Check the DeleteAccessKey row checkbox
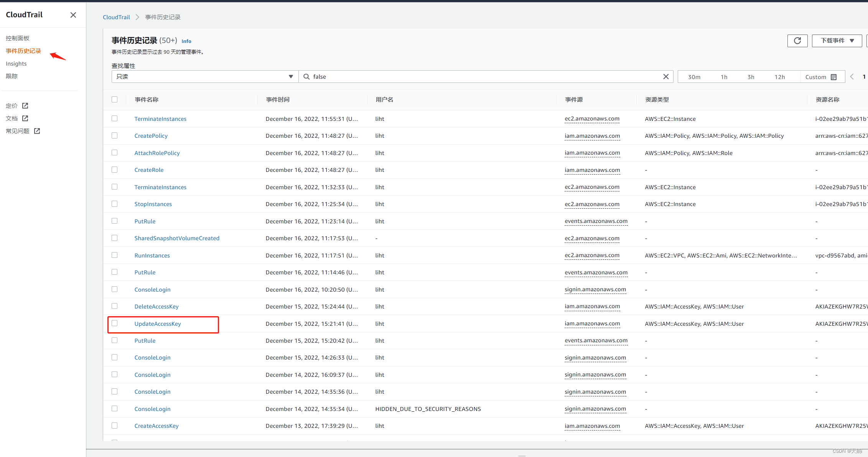Viewport: 868px width, 457px height. [x=115, y=306]
